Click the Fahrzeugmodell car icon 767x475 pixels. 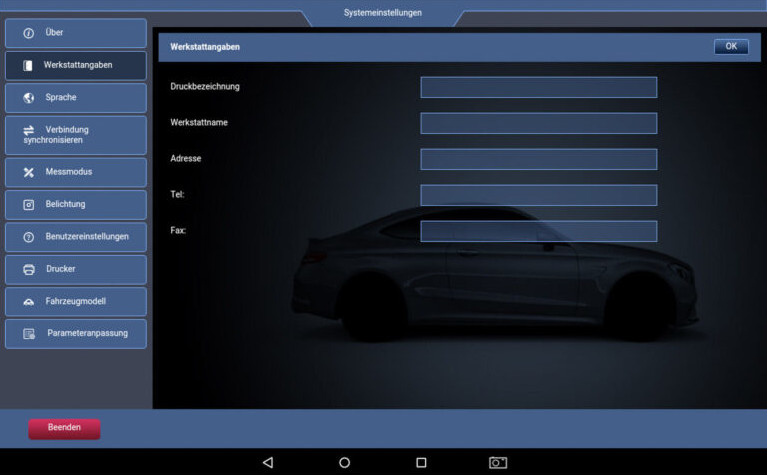pyautogui.click(x=28, y=301)
